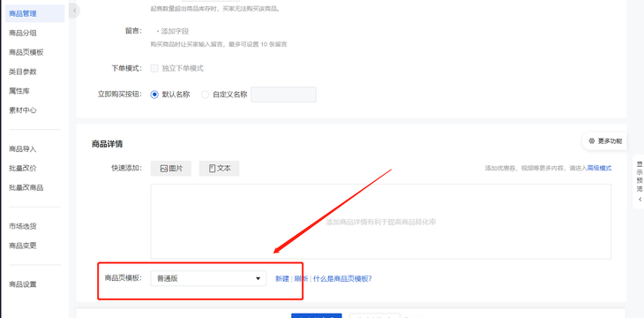Add an image with the 图片 button
This screenshot has height=318, width=644.
pos(171,168)
